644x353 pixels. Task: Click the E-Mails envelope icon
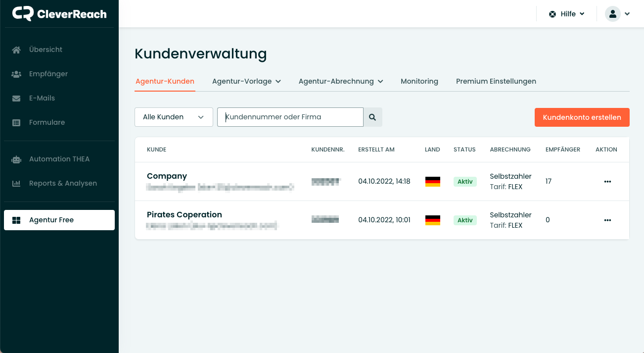(x=16, y=98)
